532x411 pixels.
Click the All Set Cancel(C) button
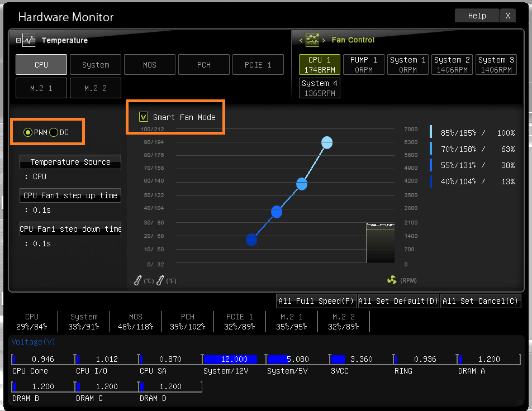pos(481,301)
